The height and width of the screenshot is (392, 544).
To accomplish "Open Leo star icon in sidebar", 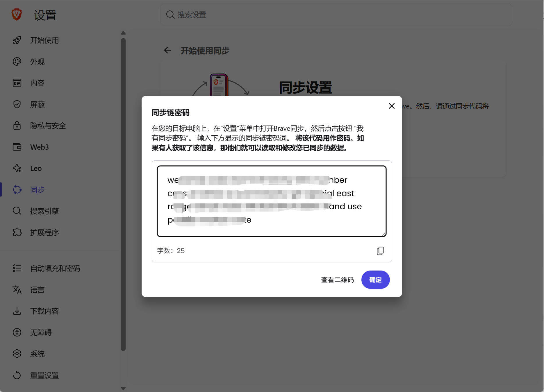I will (17, 168).
